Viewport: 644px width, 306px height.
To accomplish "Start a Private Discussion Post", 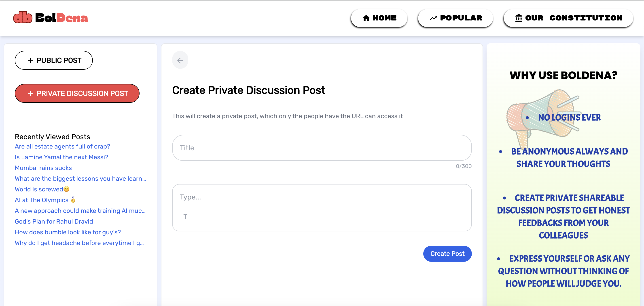I will coord(77,93).
